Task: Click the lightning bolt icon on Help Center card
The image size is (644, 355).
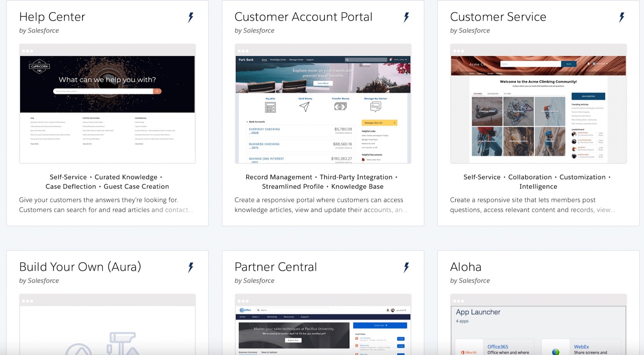Action: tap(191, 17)
